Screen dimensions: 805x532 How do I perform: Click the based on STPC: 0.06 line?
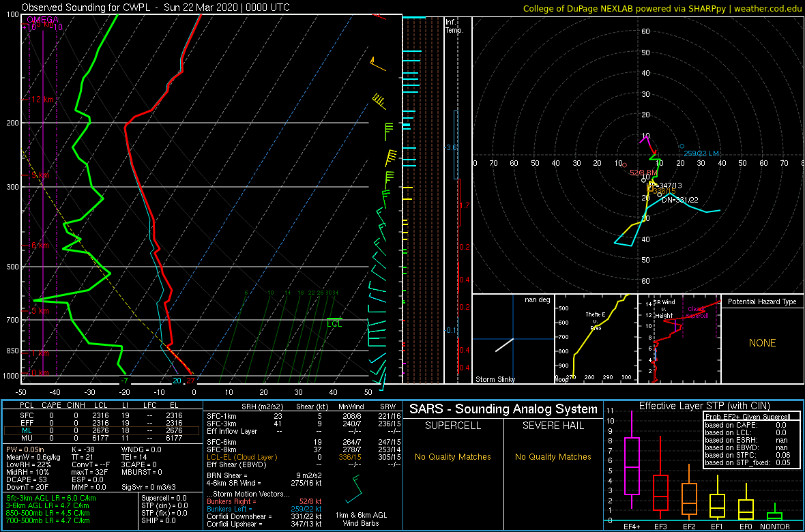(x=746, y=454)
